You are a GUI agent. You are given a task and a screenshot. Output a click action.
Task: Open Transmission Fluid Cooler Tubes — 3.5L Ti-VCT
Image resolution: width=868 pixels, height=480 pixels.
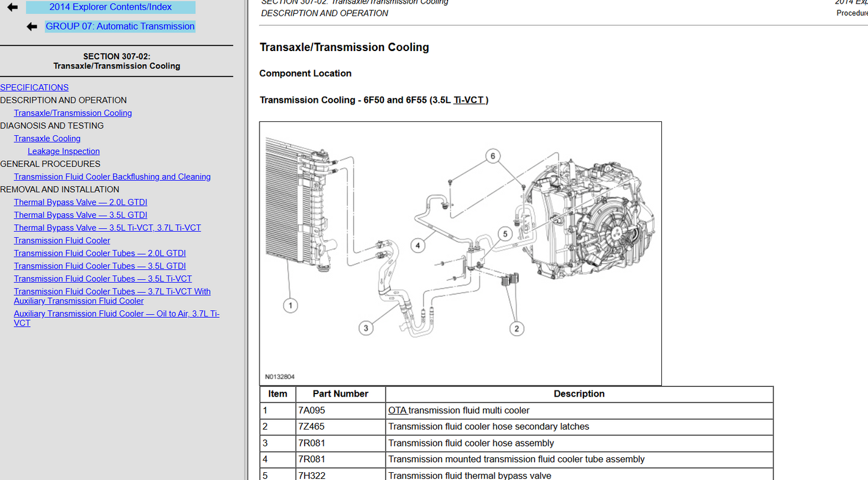point(103,279)
